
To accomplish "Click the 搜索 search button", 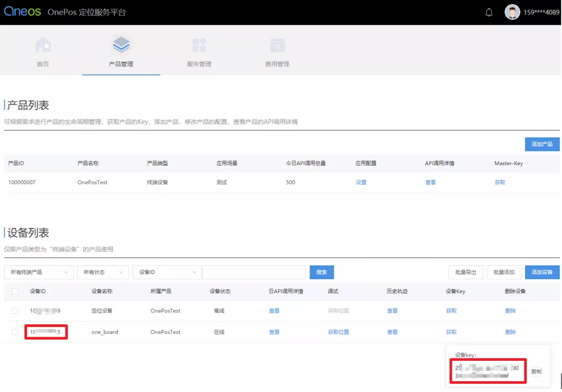I will coord(322,272).
